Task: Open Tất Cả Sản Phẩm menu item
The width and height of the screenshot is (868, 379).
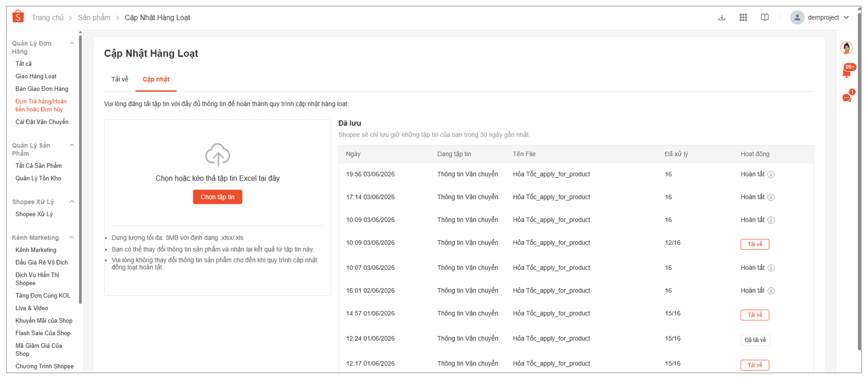Action: (x=39, y=166)
